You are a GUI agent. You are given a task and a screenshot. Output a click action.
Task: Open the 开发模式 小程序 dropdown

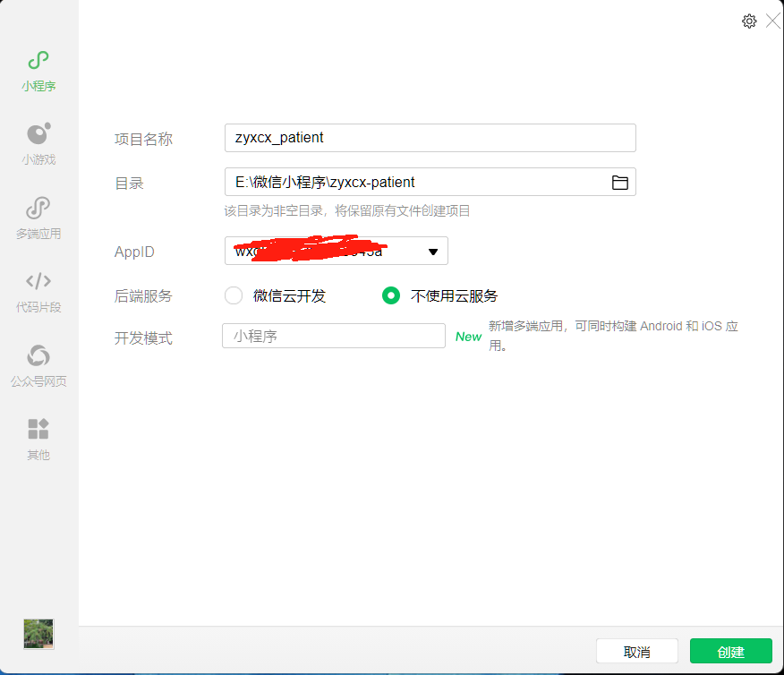[x=334, y=336]
